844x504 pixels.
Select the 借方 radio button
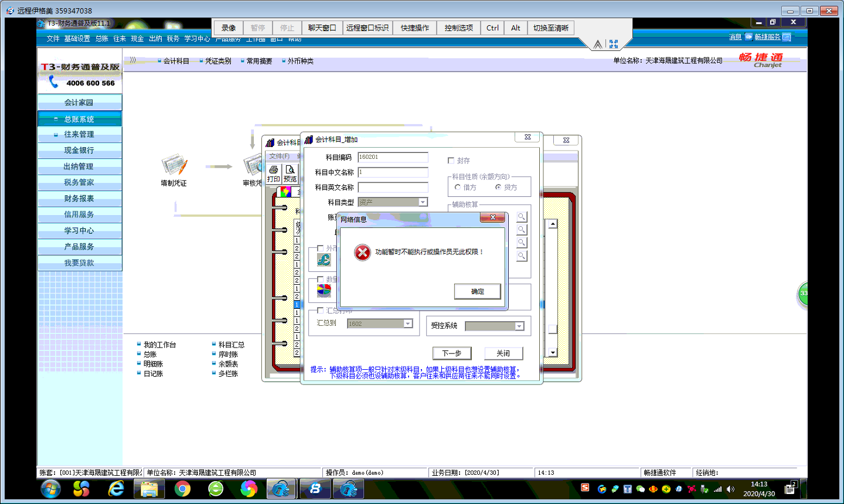pyautogui.click(x=458, y=188)
